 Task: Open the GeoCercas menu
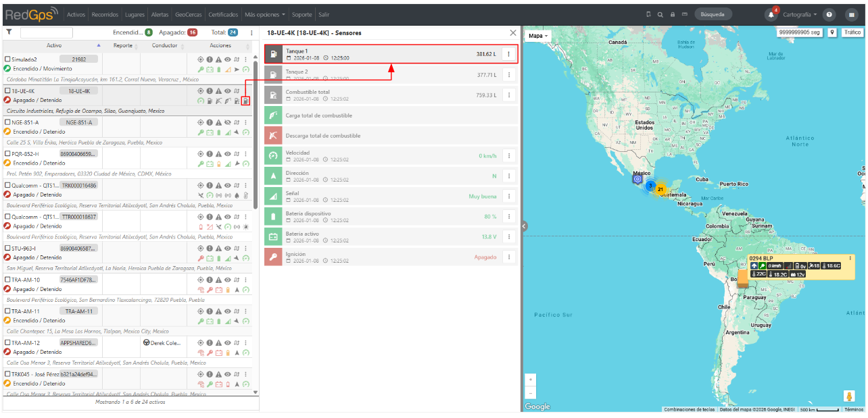point(189,14)
